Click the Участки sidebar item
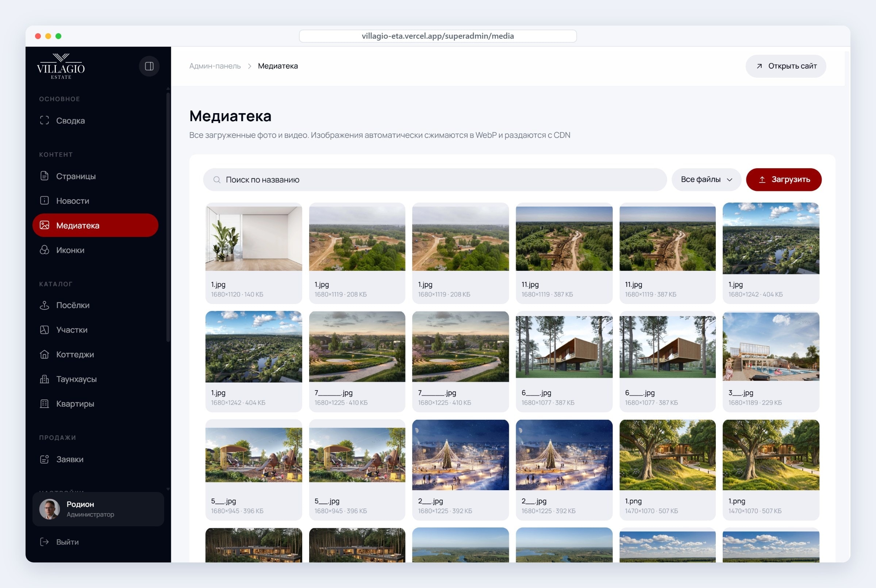 click(x=96, y=330)
